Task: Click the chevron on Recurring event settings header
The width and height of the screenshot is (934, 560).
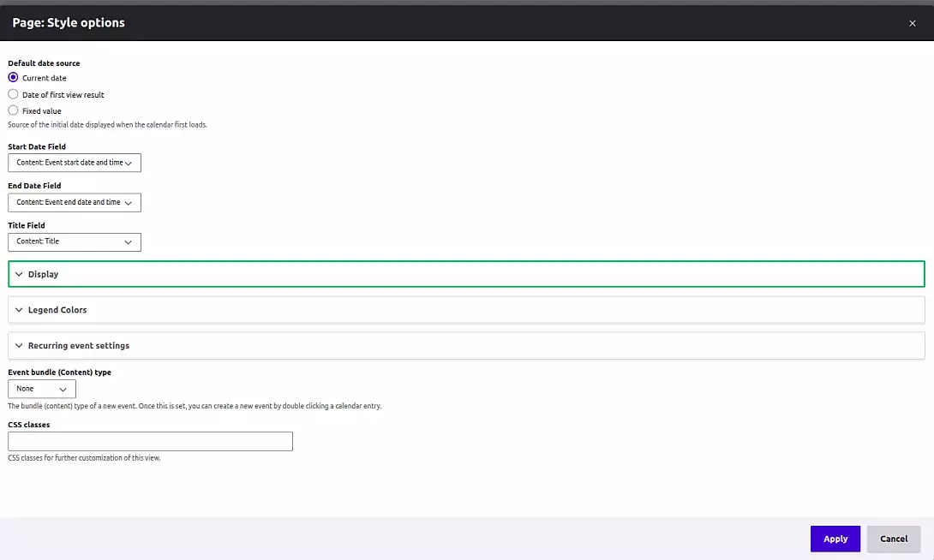Action: [x=19, y=345]
